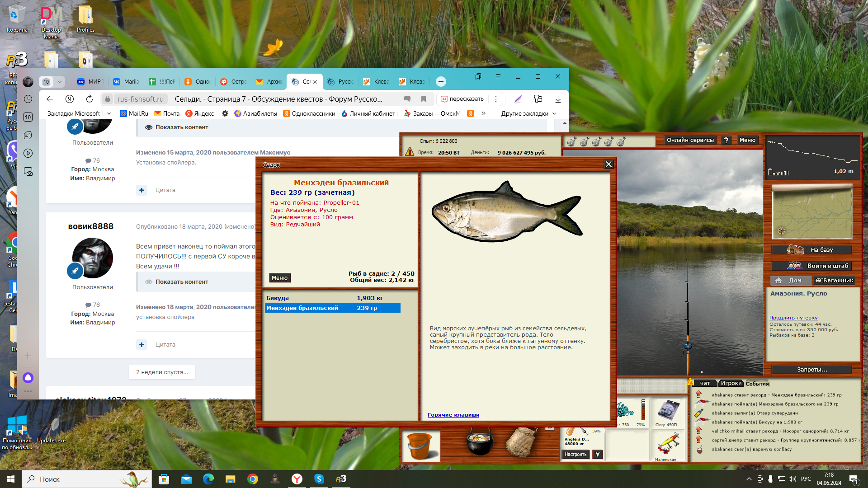This screenshot has width=868, height=488.
Task: Switch to the Игроки tab
Action: pyautogui.click(x=731, y=383)
